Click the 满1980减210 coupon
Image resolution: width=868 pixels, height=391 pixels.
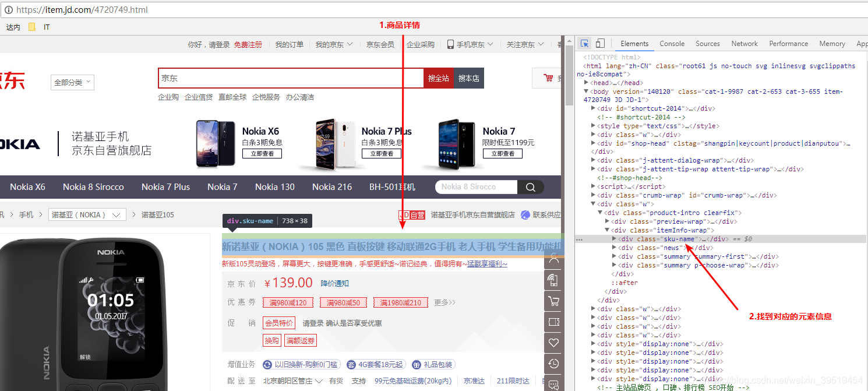[401, 302]
